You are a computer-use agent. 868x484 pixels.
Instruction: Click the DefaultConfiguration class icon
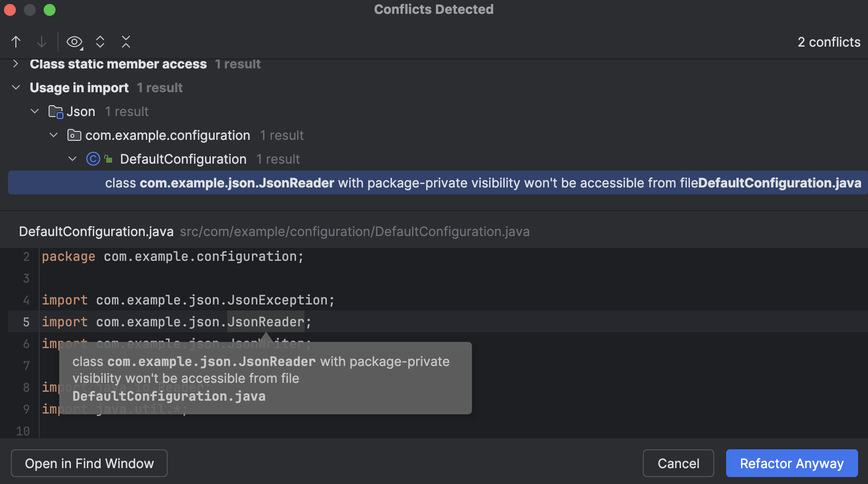tap(93, 159)
